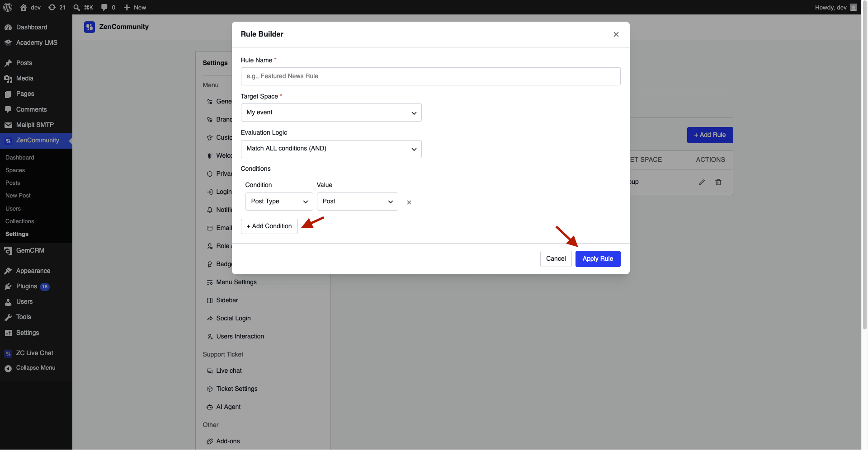Focus the Rule Name input field
The image size is (868, 460).
(x=430, y=76)
